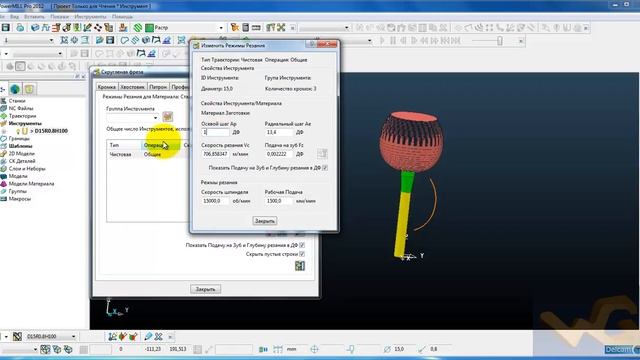Select Boundaries in explorer tree
The width and height of the screenshot is (640, 360).
(19, 138)
